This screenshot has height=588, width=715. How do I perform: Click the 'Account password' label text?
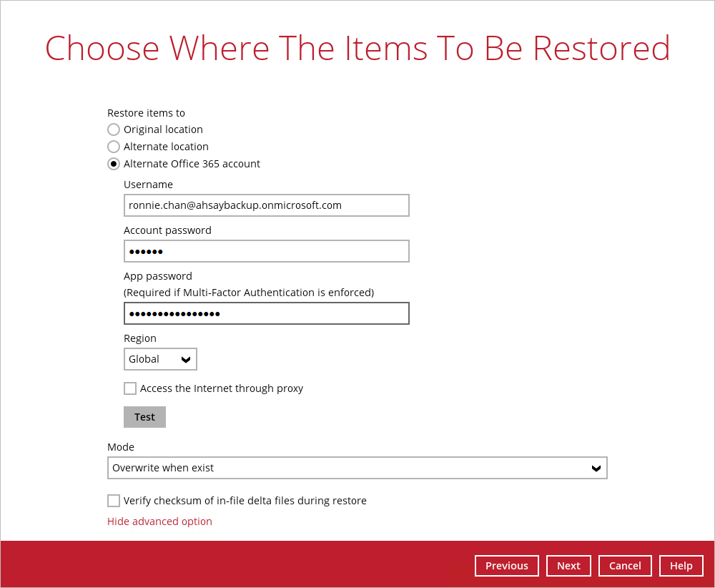click(167, 230)
